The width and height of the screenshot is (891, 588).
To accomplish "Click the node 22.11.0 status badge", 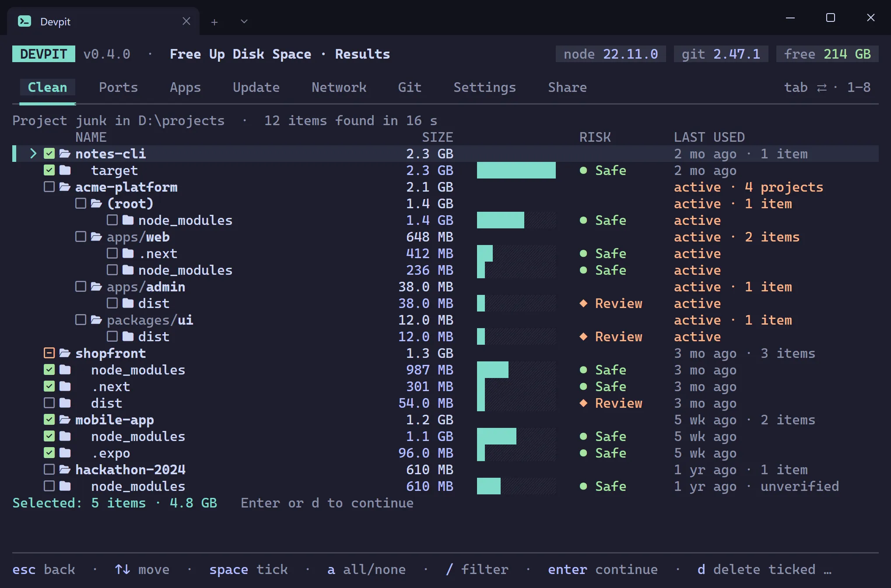I will (x=610, y=54).
